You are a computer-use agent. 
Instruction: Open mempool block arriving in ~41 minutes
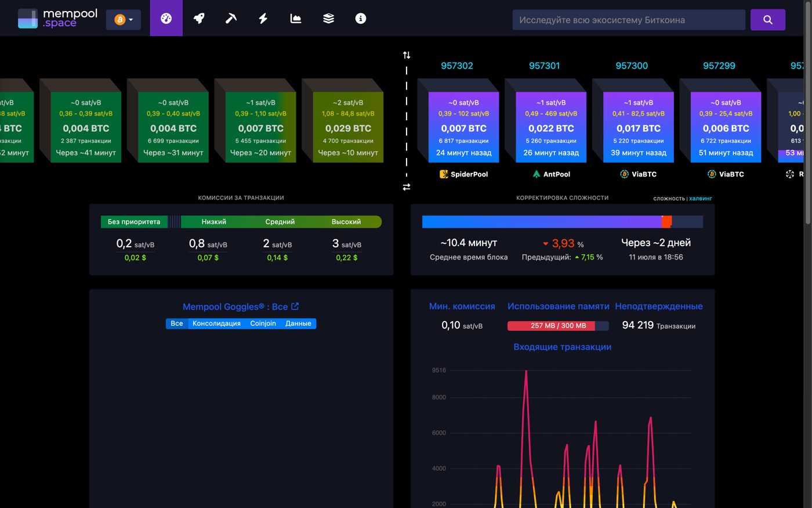[x=86, y=127]
